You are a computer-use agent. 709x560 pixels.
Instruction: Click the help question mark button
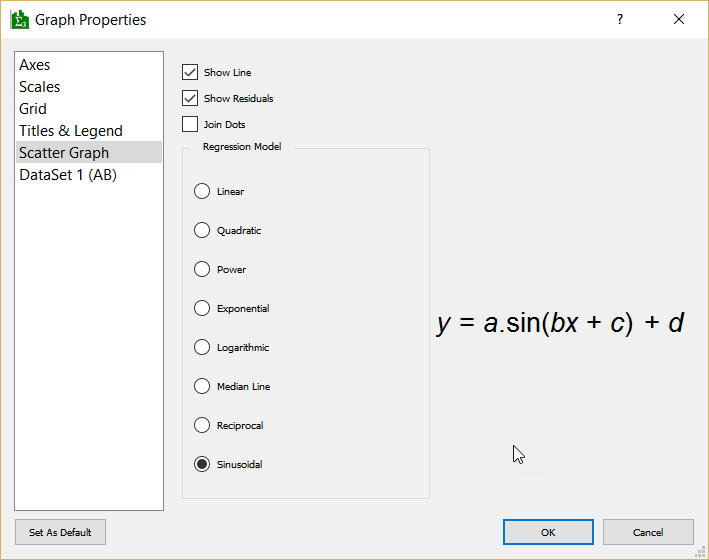620,19
